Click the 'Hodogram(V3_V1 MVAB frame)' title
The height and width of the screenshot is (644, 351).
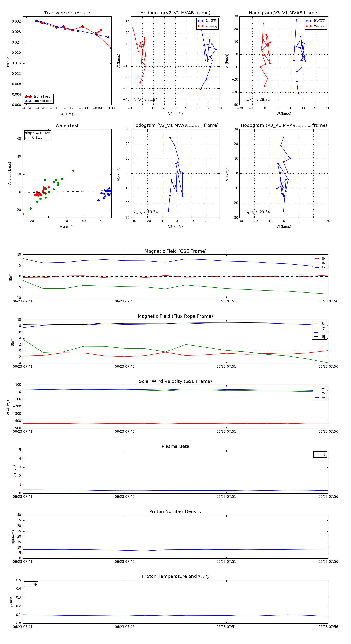click(284, 13)
